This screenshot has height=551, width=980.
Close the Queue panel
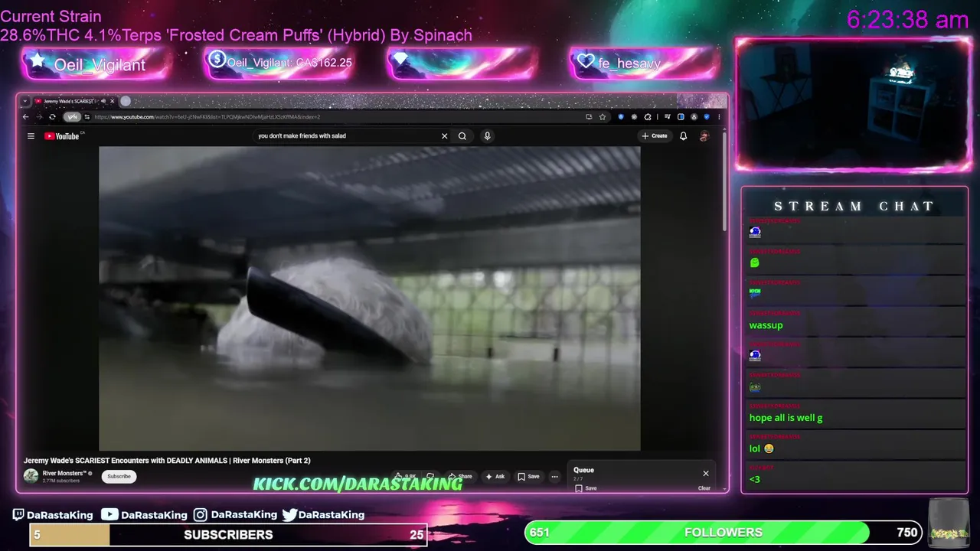tap(706, 473)
